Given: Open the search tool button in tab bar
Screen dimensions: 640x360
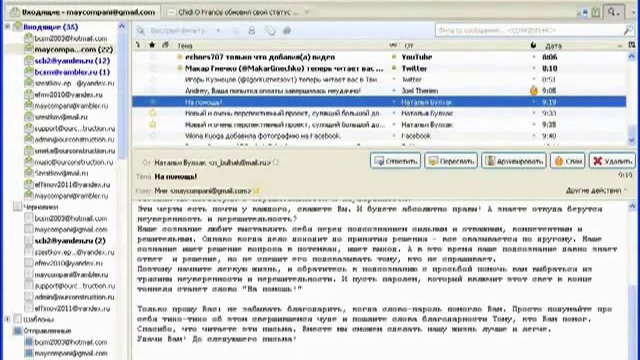Looking at the screenshot, I should pos(613,12).
